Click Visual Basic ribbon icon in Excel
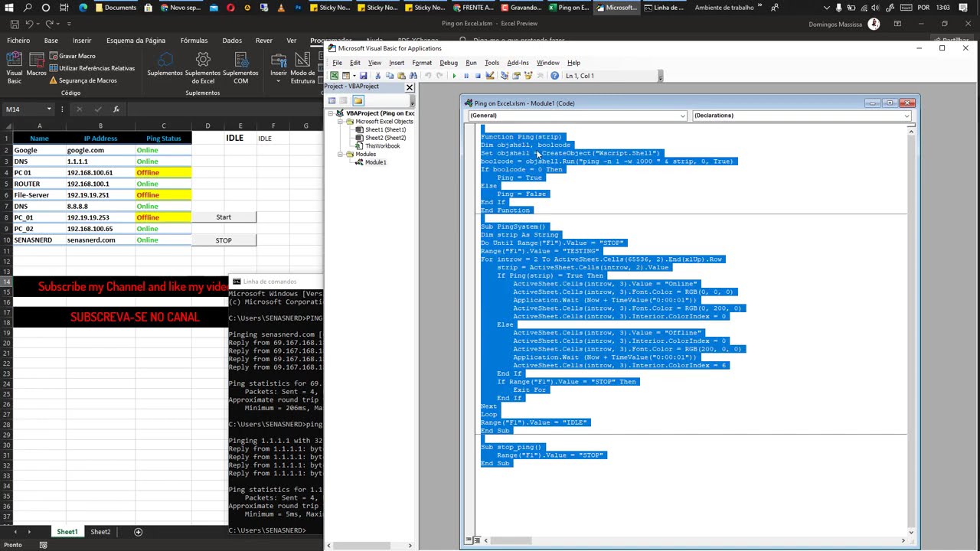Image resolution: width=980 pixels, height=551 pixels. [15, 68]
